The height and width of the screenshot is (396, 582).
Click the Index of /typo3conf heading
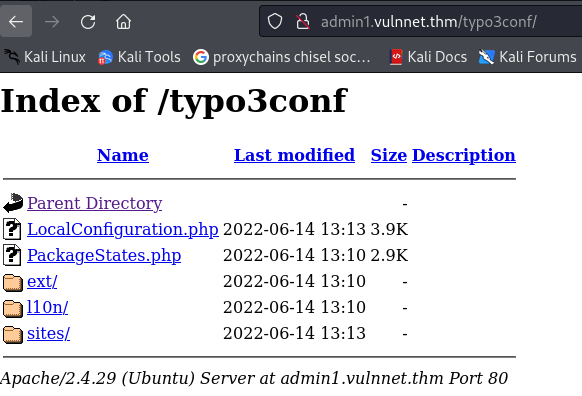[x=174, y=101]
